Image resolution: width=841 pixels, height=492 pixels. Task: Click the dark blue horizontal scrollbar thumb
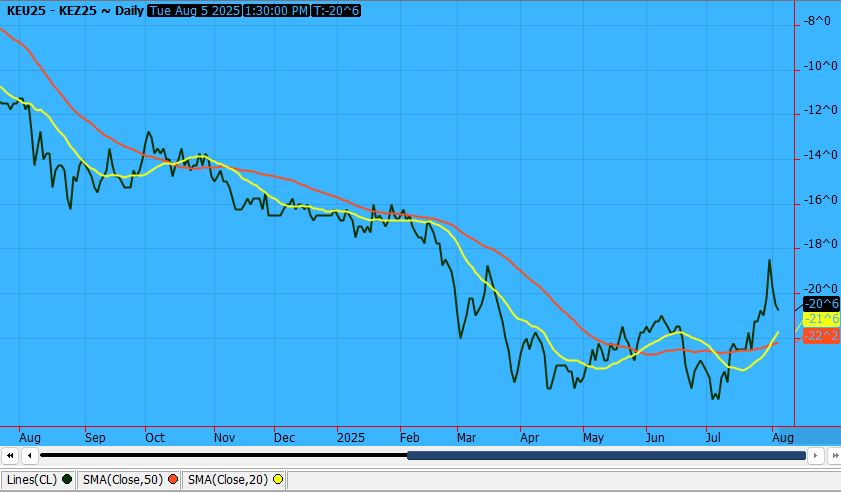coord(606,455)
